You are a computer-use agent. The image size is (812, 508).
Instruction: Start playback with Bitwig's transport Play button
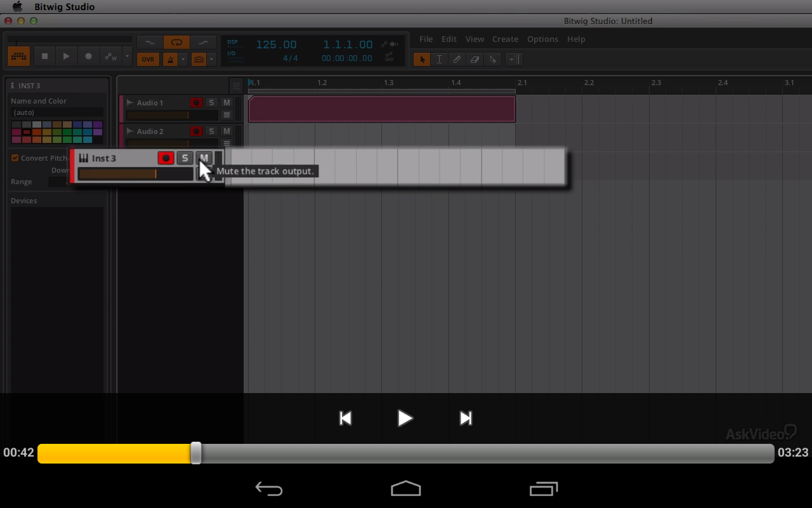tap(66, 57)
